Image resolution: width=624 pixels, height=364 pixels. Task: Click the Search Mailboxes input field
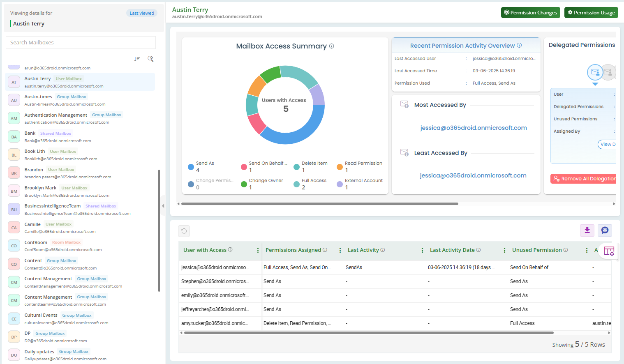click(x=81, y=43)
